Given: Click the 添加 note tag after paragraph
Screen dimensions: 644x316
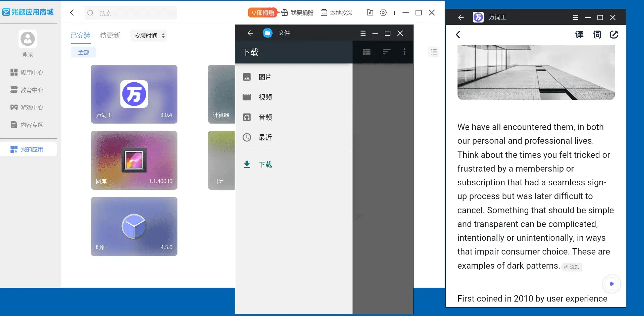Looking at the screenshot, I should point(572,267).
